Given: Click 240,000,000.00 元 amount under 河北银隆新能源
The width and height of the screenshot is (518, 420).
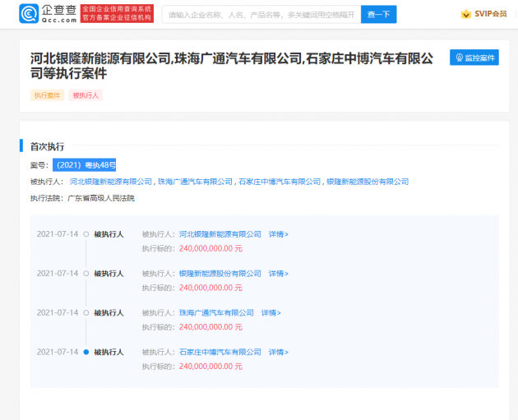Looking at the screenshot, I should click(x=210, y=249).
